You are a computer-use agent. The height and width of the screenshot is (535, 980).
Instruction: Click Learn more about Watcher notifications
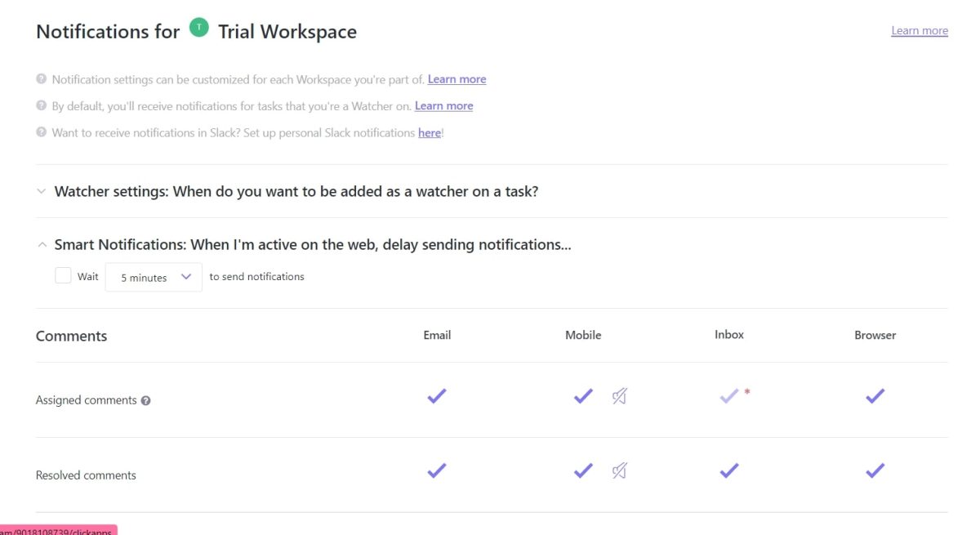point(443,106)
